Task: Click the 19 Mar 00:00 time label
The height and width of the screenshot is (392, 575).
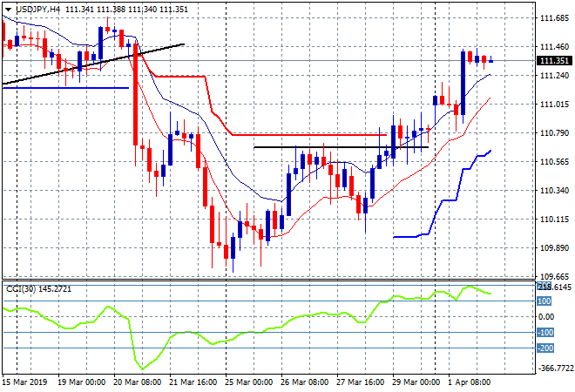Action: 81,382
